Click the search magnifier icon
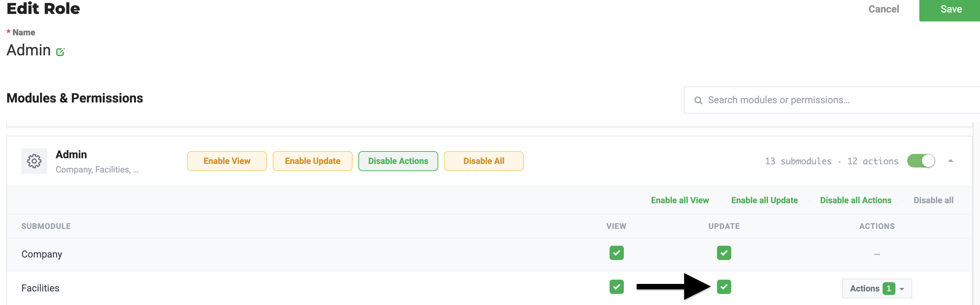This screenshot has width=980, height=305. click(x=698, y=100)
